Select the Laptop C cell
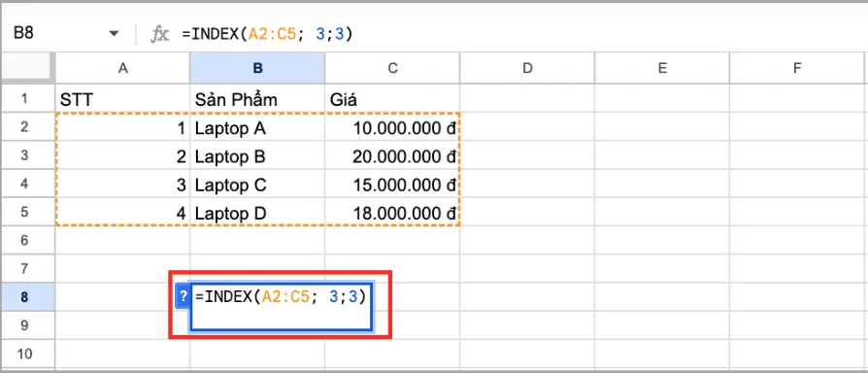Image resolution: width=868 pixels, height=373 pixels. point(257,185)
